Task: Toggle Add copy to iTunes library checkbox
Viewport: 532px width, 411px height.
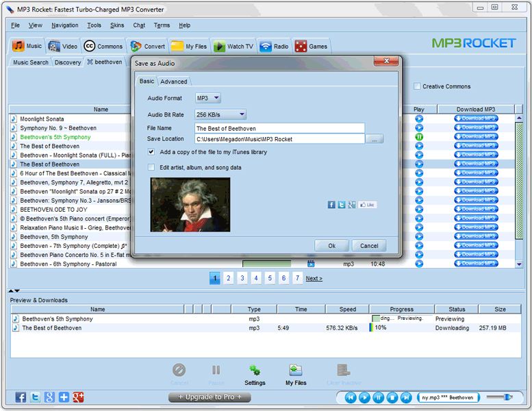Action: click(151, 151)
